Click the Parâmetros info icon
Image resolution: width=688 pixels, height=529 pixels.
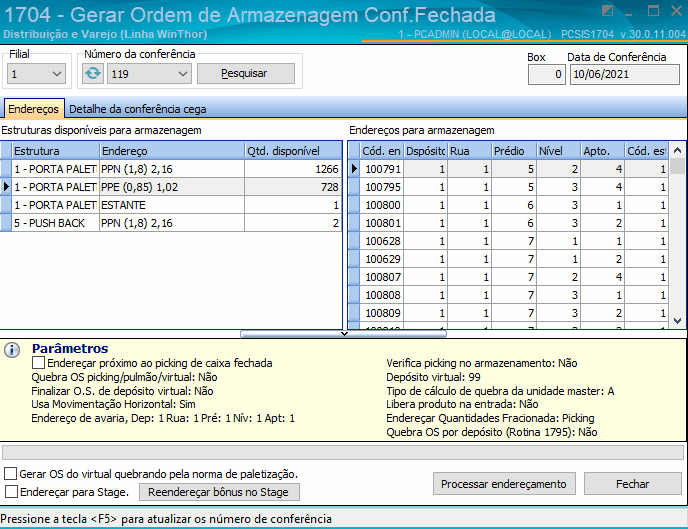pyautogui.click(x=12, y=350)
